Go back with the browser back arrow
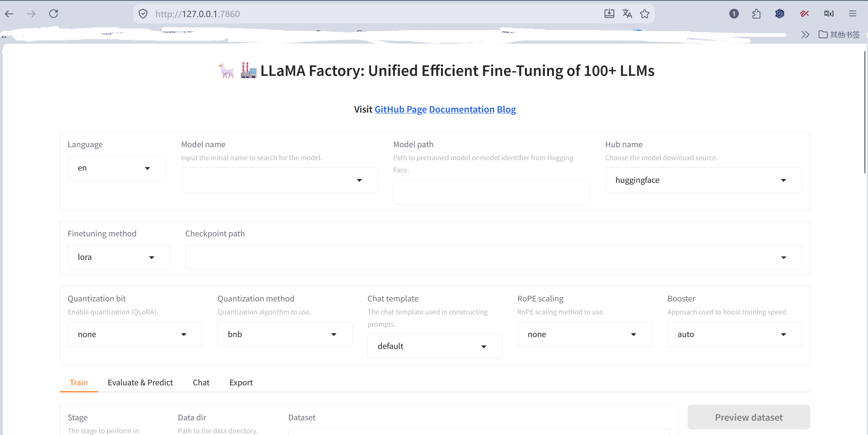868x435 pixels. click(9, 14)
